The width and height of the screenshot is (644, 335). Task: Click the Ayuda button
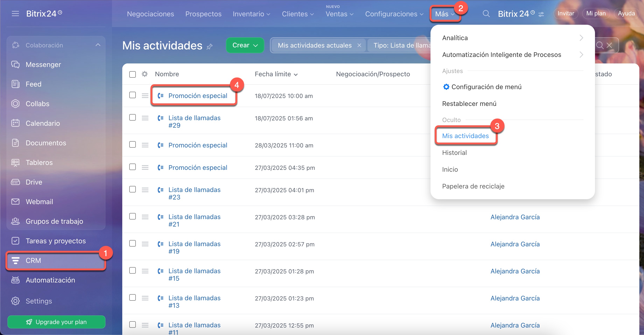(626, 14)
